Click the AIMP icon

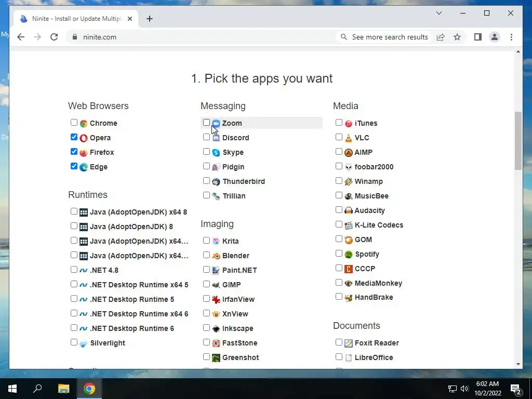349,153
